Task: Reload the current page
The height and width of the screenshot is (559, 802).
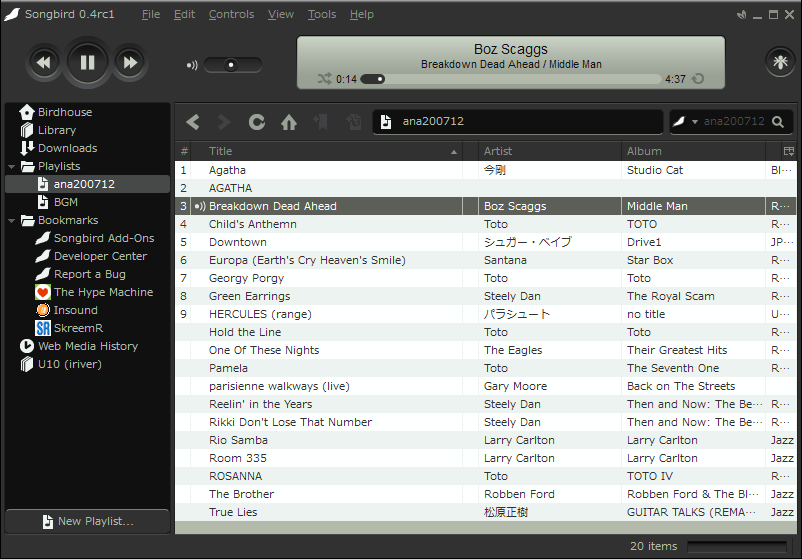Action: click(x=257, y=122)
